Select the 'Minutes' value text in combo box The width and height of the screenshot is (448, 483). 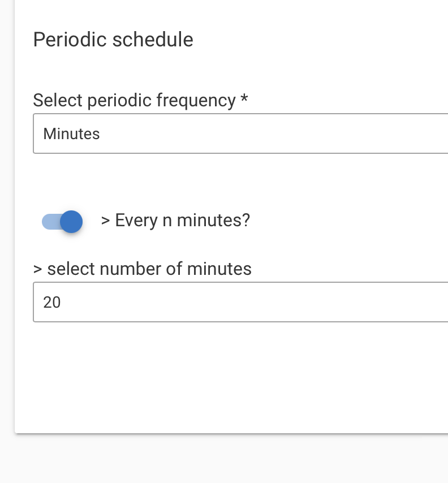click(x=71, y=133)
